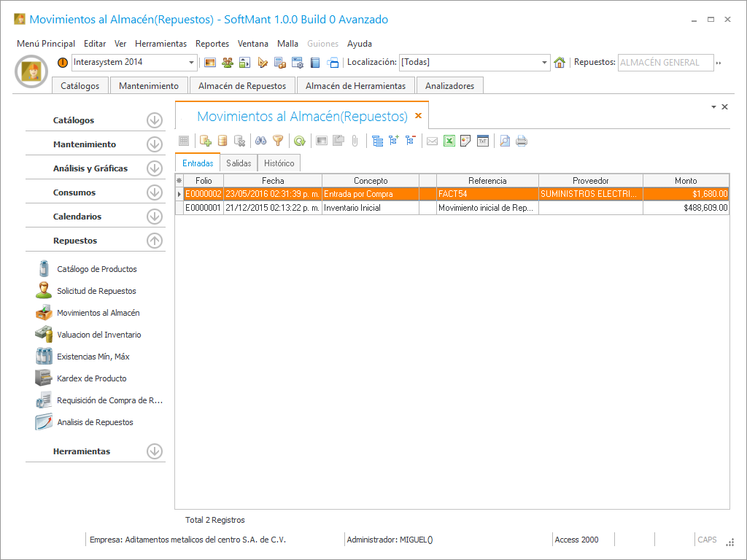Image resolution: width=747 pixels, height=560 pixels.
Task: Collapse the Repuestos sidebar section
Action: pos(154,241)
